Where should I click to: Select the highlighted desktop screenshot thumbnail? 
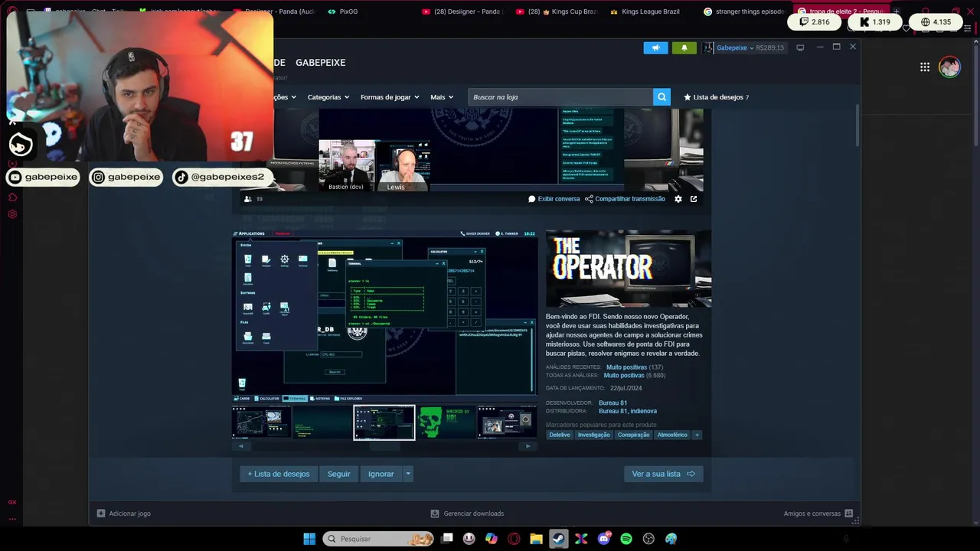pyautogui.click(x=384, y=422)
